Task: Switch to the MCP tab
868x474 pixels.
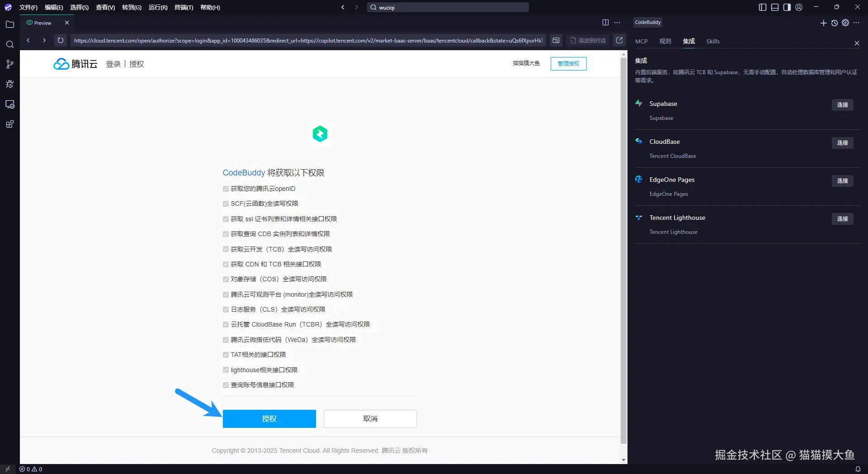Action: coord(641,41)
